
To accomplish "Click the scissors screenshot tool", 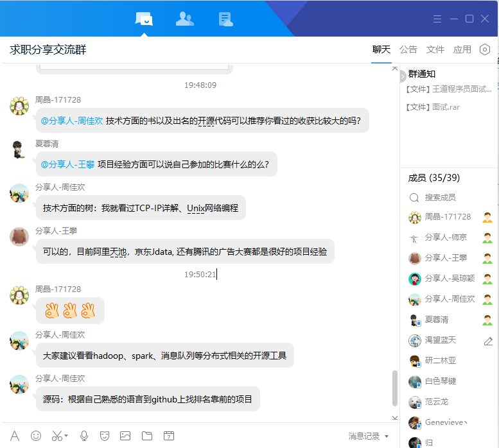I will (x=57, y=436).
